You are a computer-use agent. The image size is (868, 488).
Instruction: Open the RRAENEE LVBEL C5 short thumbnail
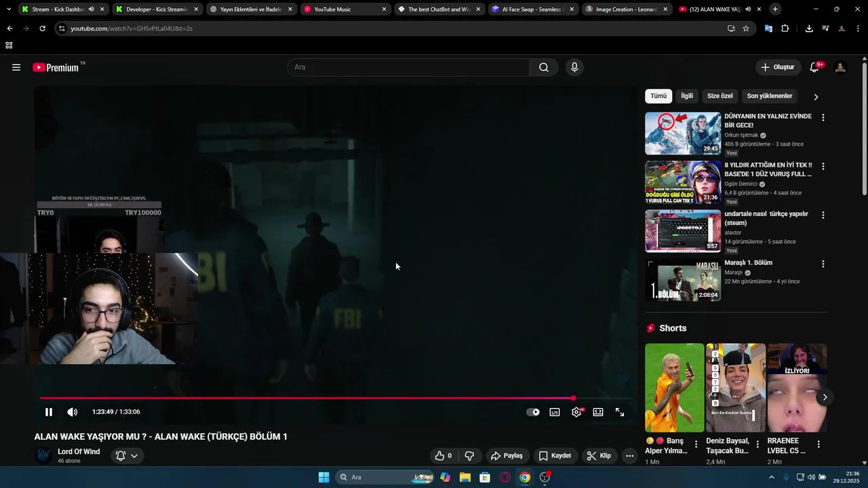tap(797, 388)
